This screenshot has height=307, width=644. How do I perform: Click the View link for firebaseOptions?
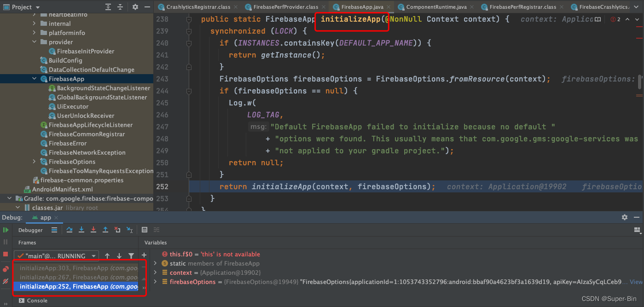tap(636, 282)
